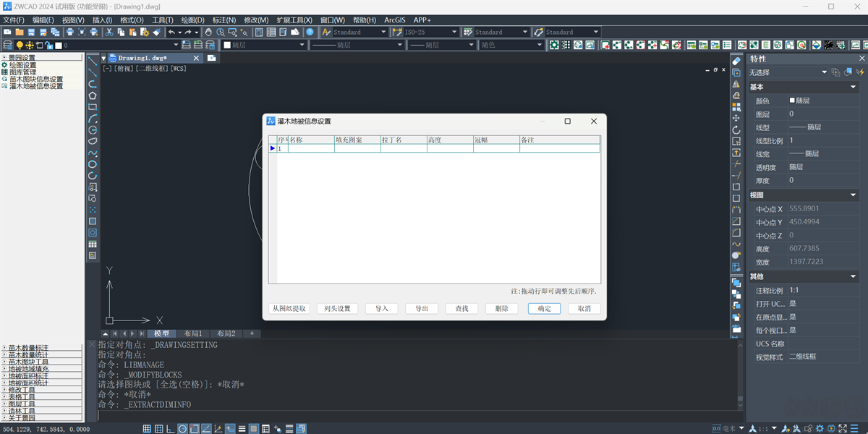Click the Help question mark icon
The height and width of the screenshot is (434, 868).
coord(310,32)
